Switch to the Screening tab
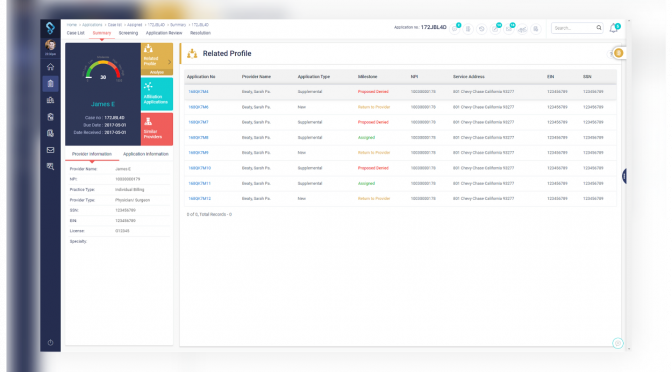 (128, 33)
